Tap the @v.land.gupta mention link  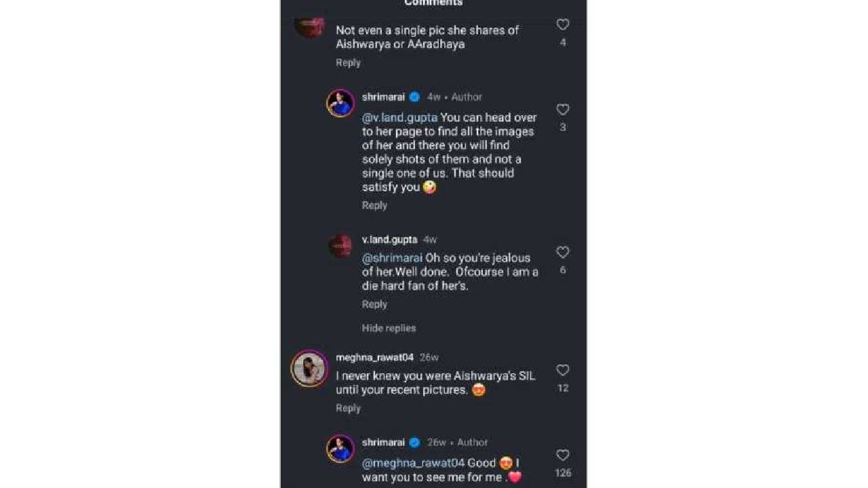point(399,118)
